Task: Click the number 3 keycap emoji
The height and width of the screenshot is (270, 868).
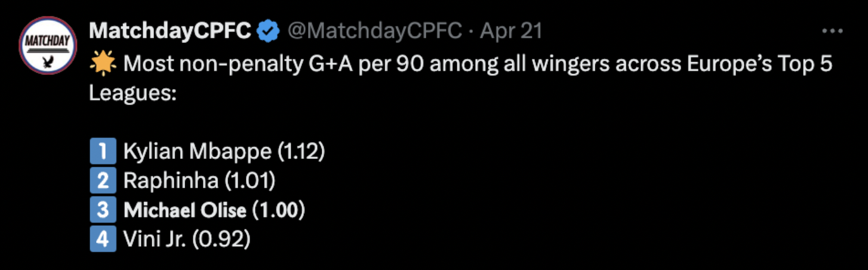Action: point(102,210)
